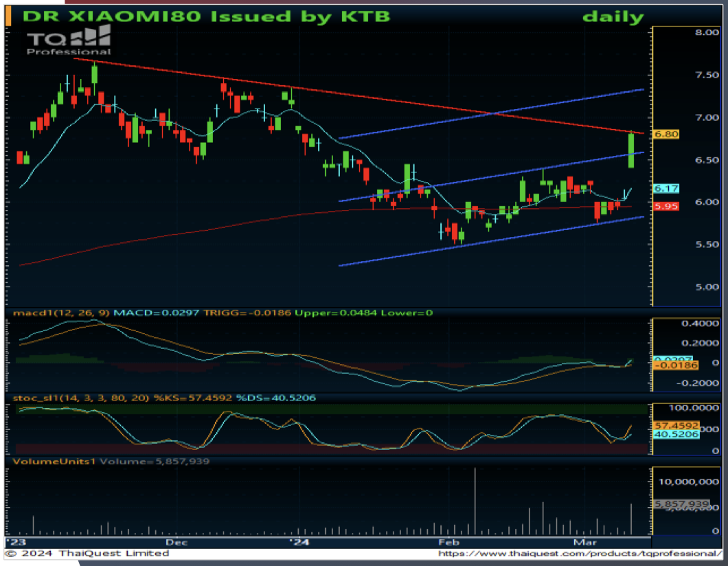The height and width of the screenshot is (566, 728).
Task: Click the Dec label on time axis
Action: [x=177, y=543]
